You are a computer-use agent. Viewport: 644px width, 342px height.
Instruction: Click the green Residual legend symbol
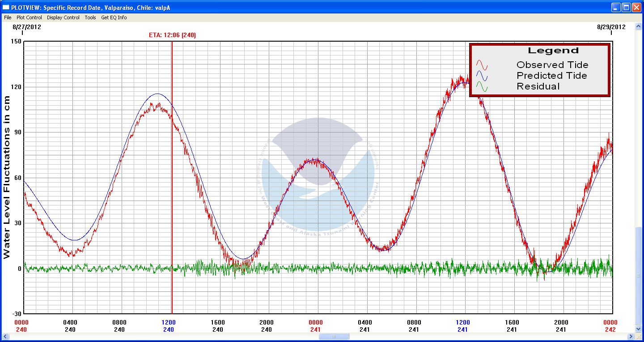click(x=482, y=86)
